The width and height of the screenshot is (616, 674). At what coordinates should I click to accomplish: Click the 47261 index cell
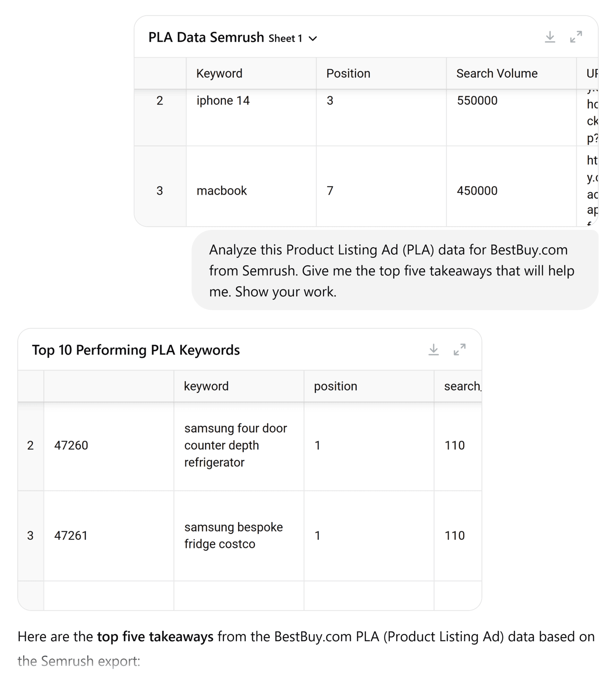[x=71, y=536]
